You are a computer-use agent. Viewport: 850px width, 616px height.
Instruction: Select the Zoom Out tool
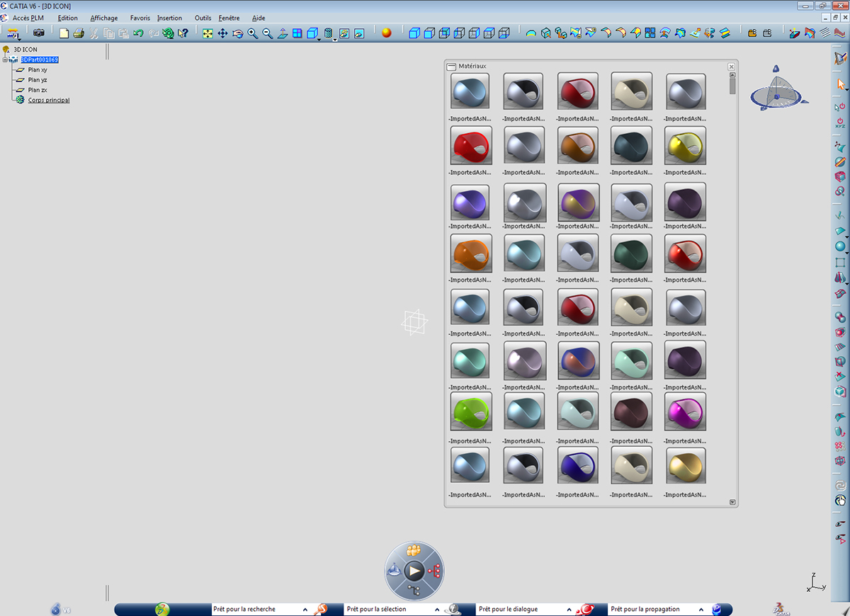[266, 33]
